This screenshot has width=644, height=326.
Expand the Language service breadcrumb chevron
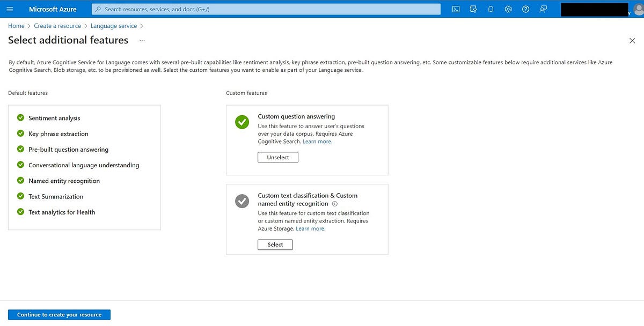click(142, 26)
